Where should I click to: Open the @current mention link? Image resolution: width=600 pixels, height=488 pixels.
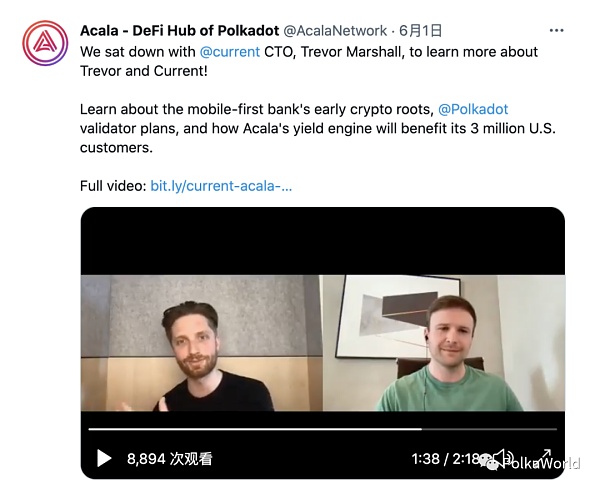pos(230,52)
